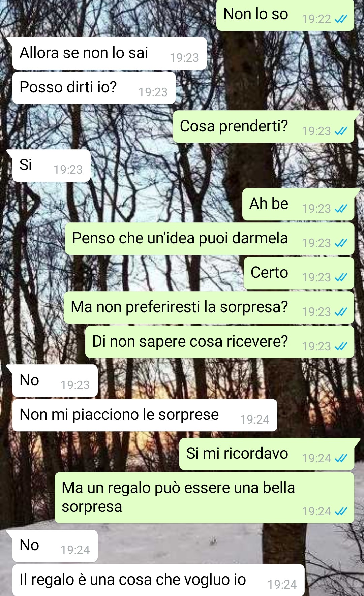Tap read checkmarks on 'Si mi ricordavo'
364x596 pixels.
coord(341,458)
